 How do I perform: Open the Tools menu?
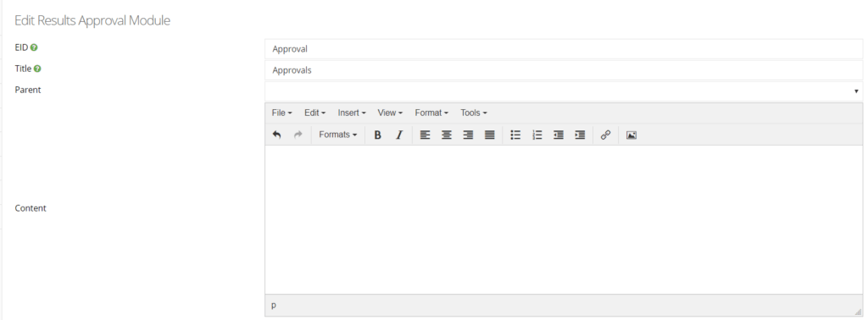473,113
